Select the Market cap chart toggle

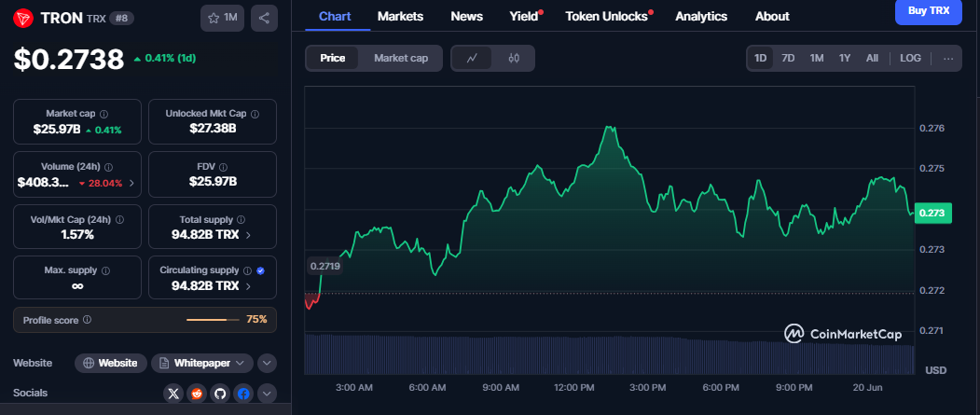pos(401,58)
